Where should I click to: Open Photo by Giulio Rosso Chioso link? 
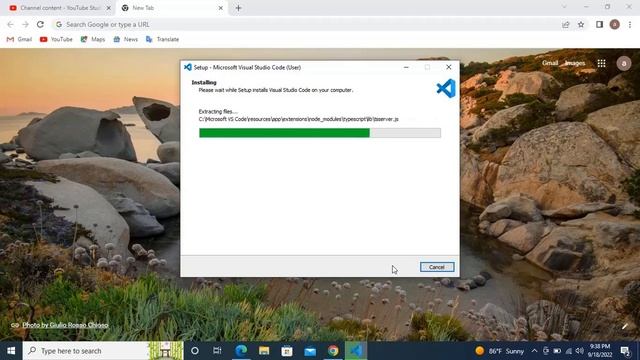65,325
